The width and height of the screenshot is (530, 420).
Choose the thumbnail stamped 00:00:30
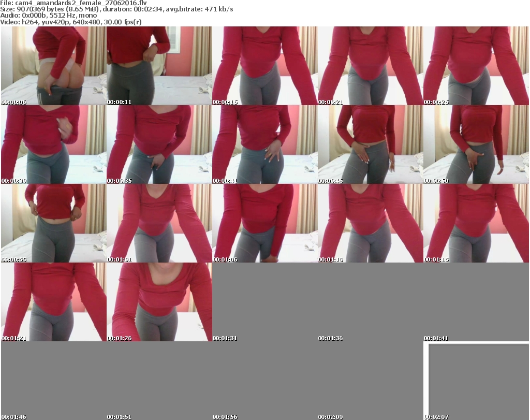point(53,144)
